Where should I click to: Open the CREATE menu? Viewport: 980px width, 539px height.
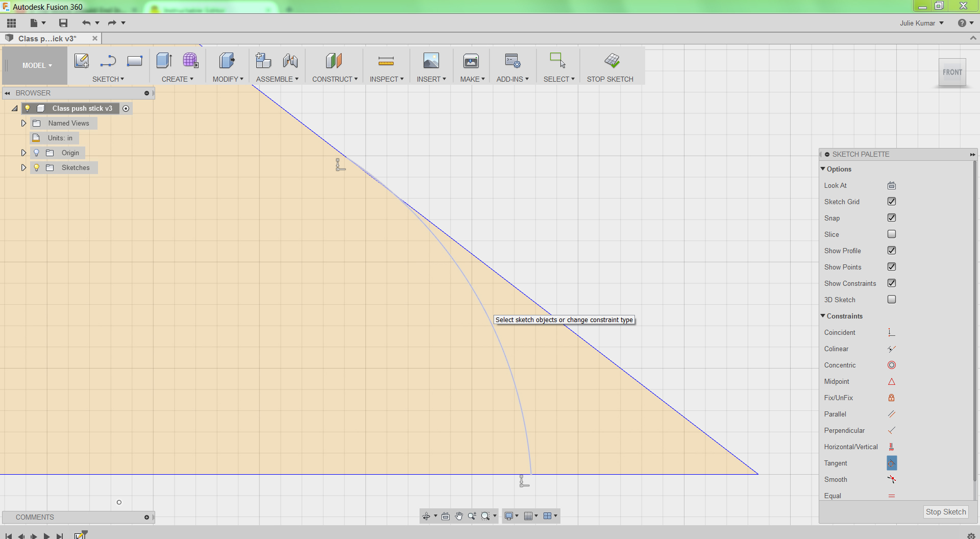[x=178, y=79]
